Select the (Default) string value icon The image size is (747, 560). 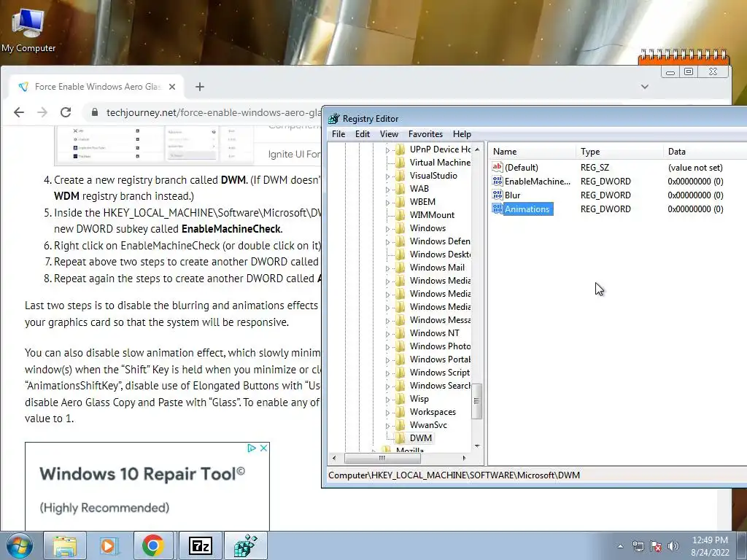(x=498, y=167)
